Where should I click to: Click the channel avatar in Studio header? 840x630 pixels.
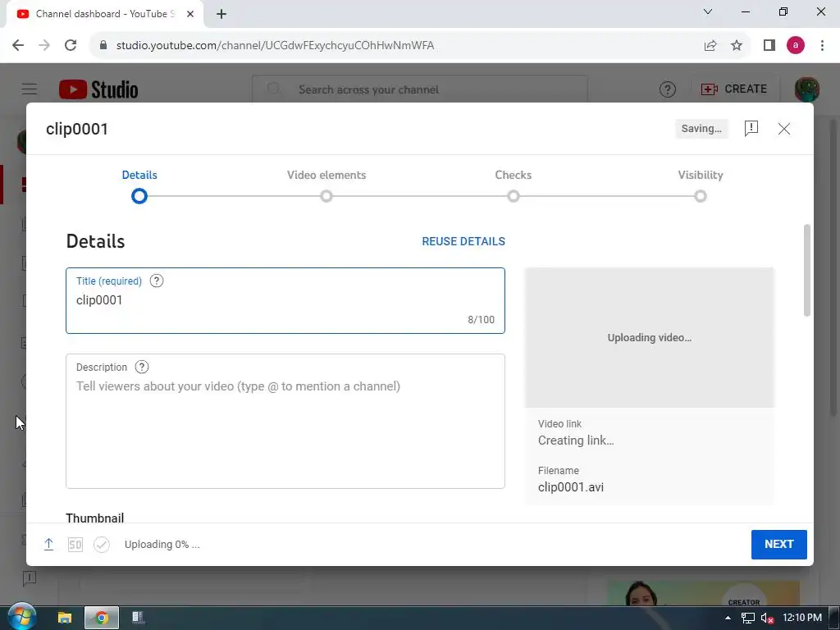pyautogui.click(x=807, y=89)
